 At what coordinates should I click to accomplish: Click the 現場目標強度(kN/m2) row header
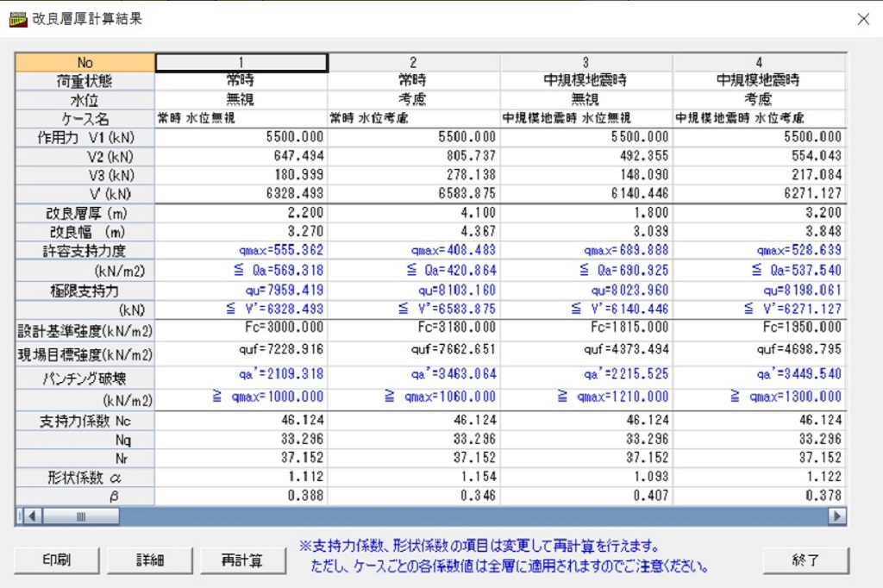pyautogui.click(x=85, y=355)
